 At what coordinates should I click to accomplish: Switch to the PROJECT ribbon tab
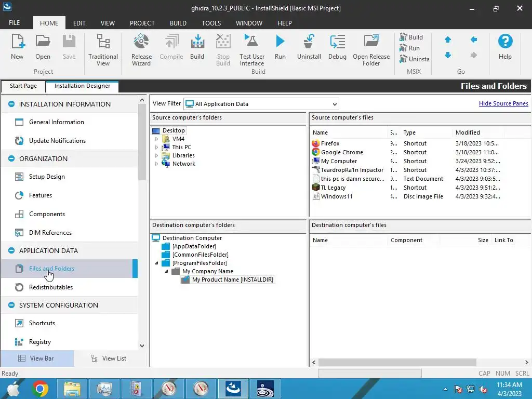[142, 23]
